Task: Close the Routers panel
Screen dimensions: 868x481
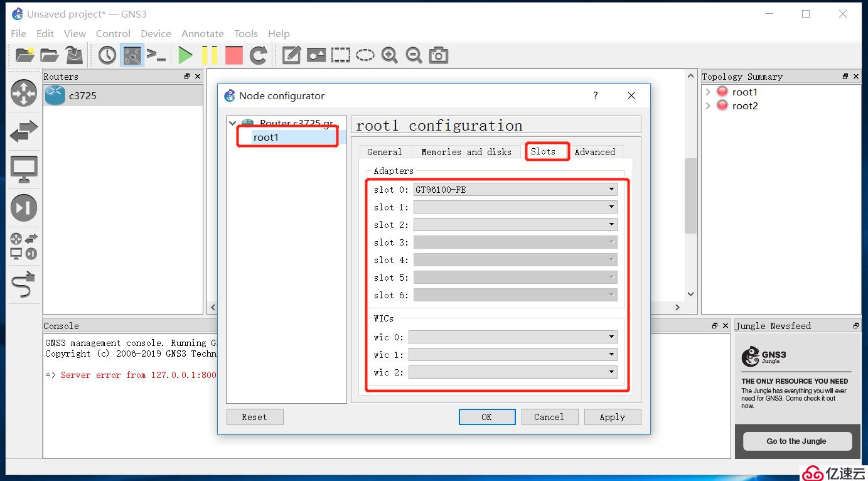Action: click(198, 77)
